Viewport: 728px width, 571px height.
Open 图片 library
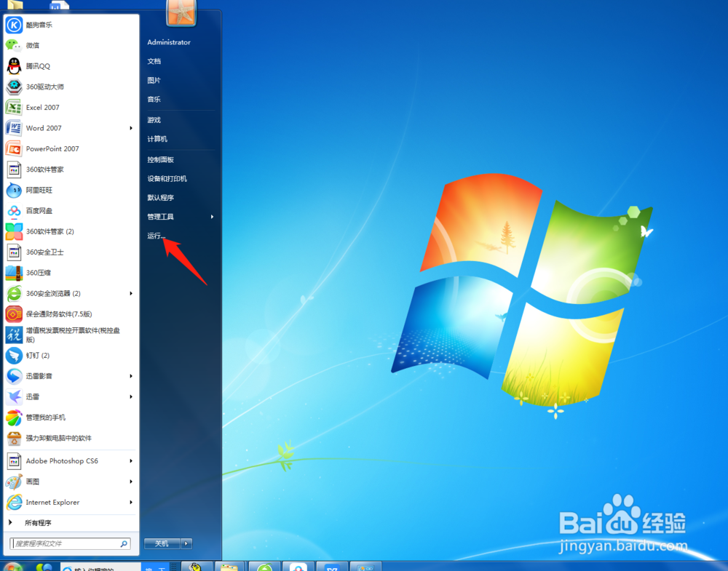(154, 80)
